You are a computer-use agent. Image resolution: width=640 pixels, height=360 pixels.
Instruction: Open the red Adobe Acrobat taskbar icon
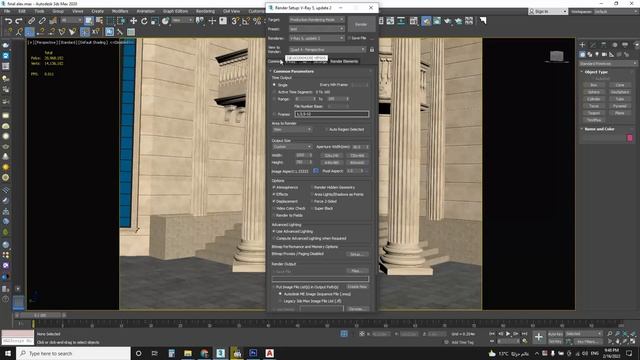pos(269,353)
